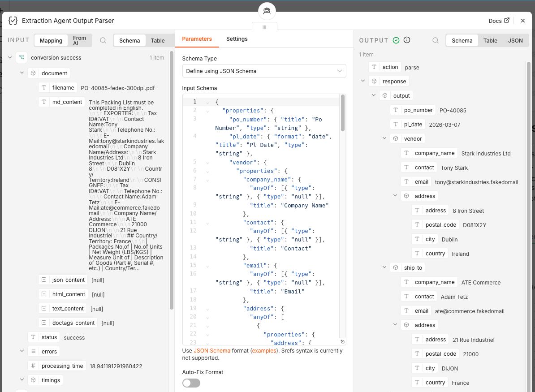
Task: Collapse the timings tree item
Action: [x=22, y=379]
